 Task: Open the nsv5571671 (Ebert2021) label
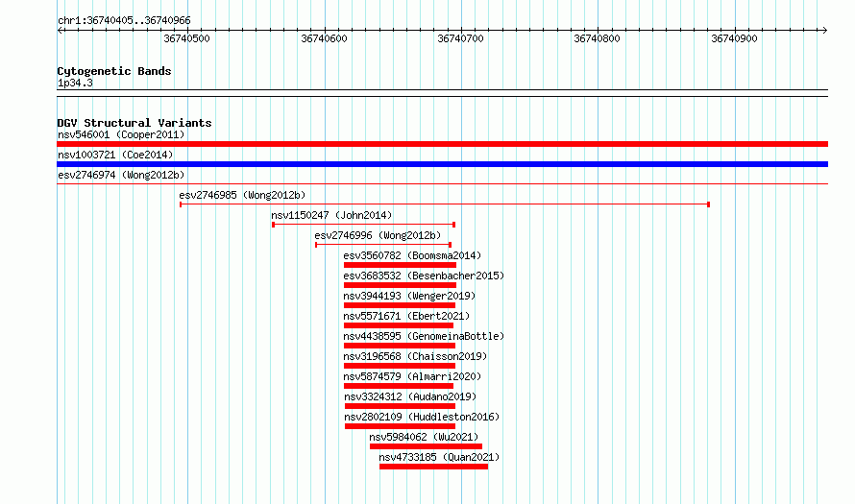(406, 316)
